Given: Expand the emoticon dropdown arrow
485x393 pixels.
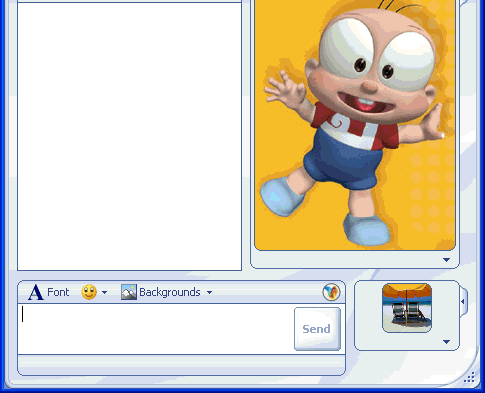Looking at the screenshot, I should (104, 293).
